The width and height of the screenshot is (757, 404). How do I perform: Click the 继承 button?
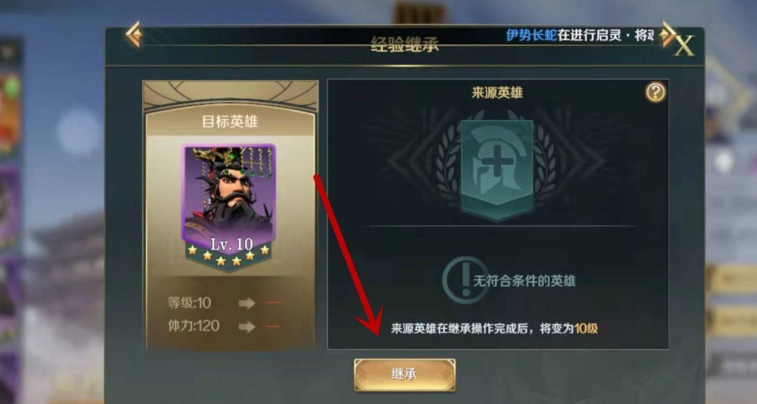click(x=405, y=375)
